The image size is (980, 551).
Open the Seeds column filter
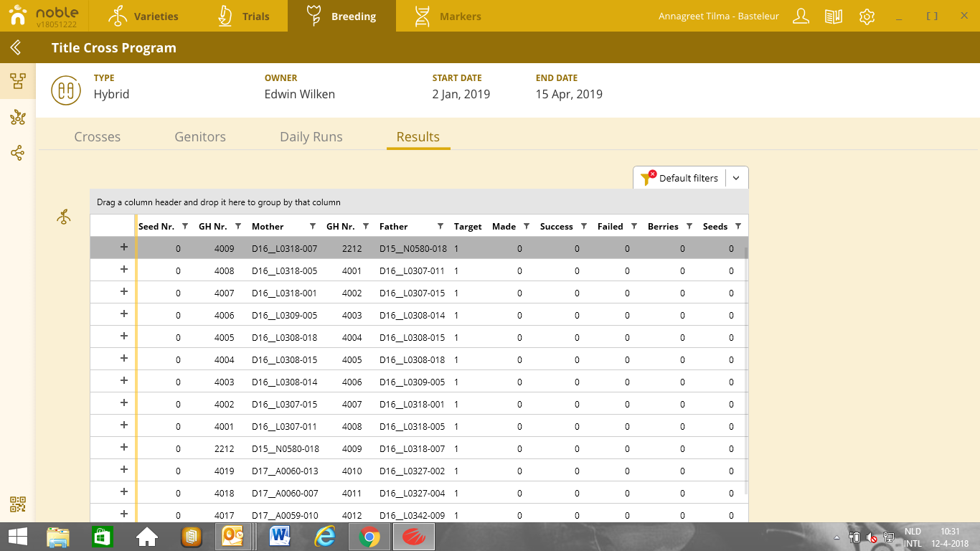(739, 227)
